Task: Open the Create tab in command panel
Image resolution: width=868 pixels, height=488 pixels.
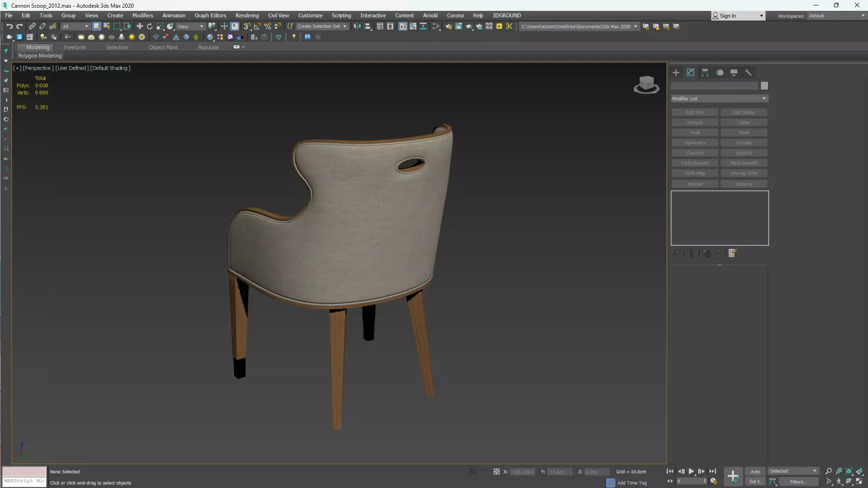Action: (676, 72)
